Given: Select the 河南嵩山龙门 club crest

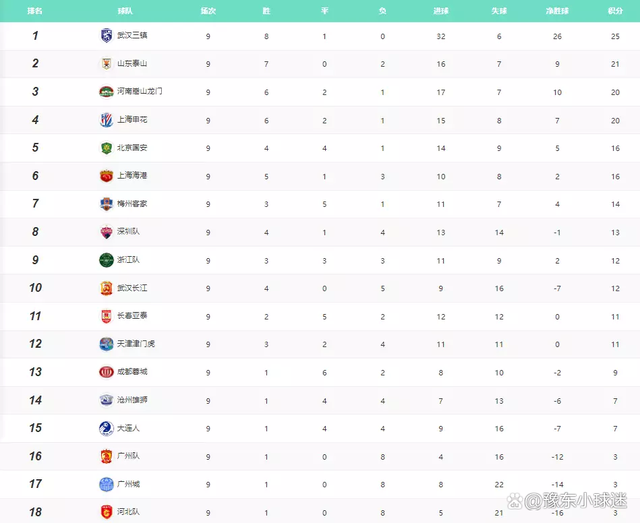Looking at the screenshot, I should point(106,92).
